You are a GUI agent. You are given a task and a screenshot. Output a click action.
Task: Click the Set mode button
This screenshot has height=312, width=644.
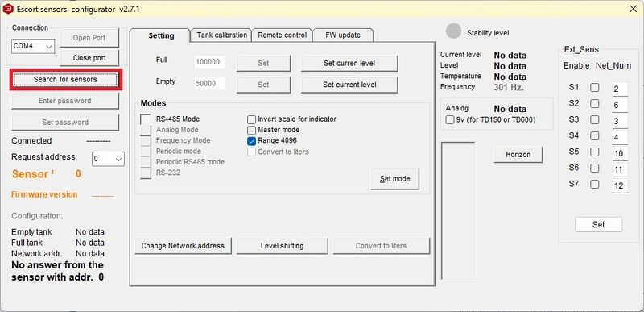tap(395, 179)
